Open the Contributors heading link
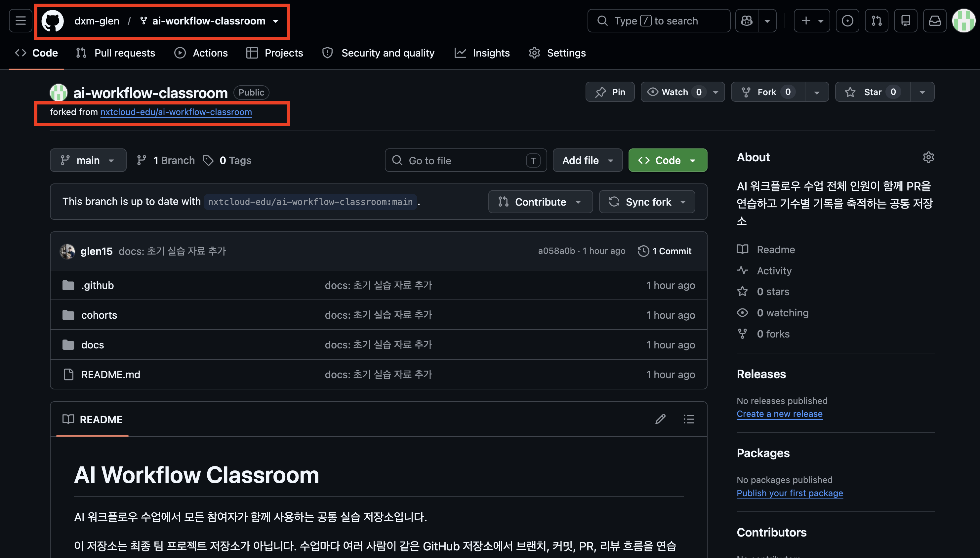Viewport: 980px width, 558px height. tap(771, 533)
